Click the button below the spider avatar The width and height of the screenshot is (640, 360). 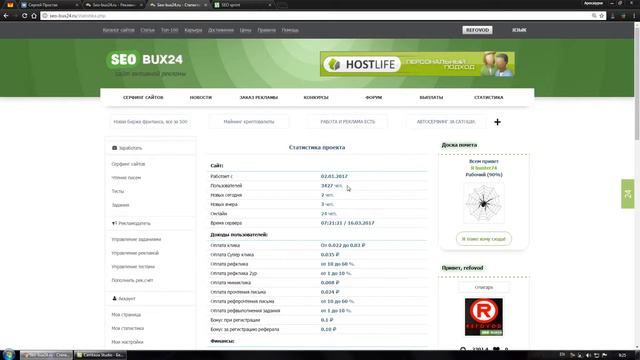(x=484, y=239)
